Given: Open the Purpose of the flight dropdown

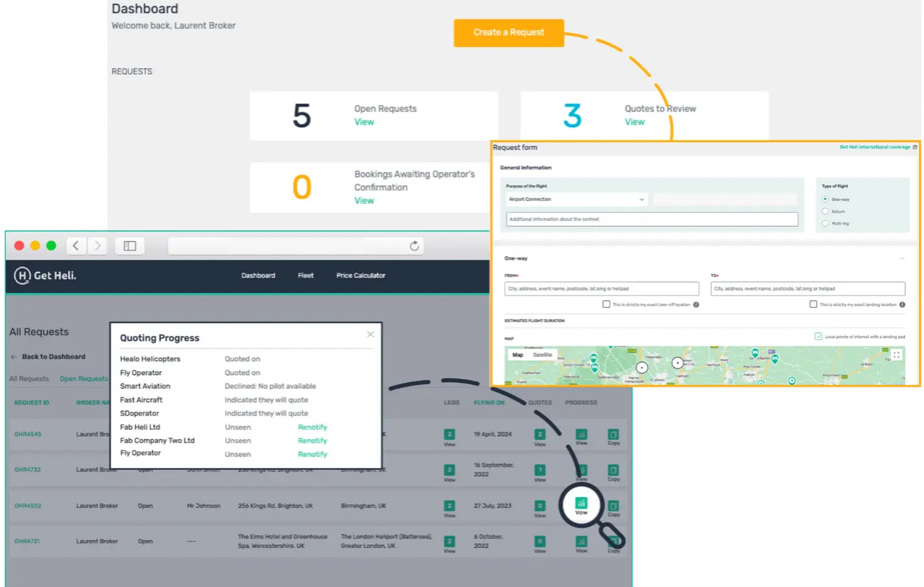Looking at the screenshot, I should pos(576,200).
